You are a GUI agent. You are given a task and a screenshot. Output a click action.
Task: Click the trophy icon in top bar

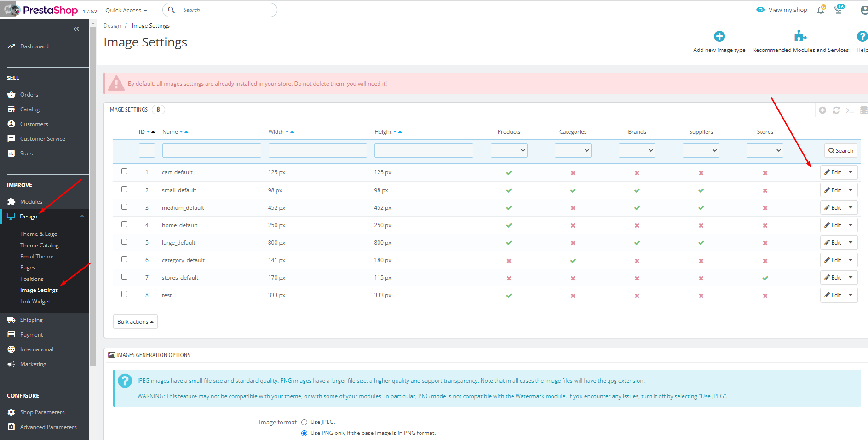click(x=838, y=10)
